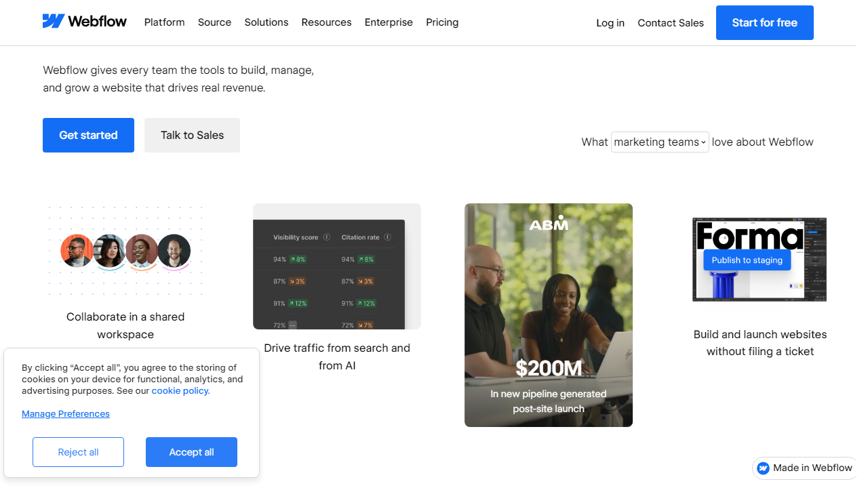The image size is (868, 488).
Task: Click the "Citation rate" column header
Action: click(x=361, y=237)
